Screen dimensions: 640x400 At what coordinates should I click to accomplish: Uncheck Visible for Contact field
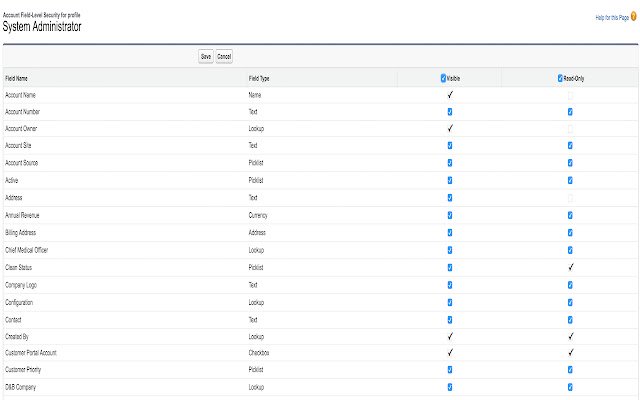coord(450,320)
